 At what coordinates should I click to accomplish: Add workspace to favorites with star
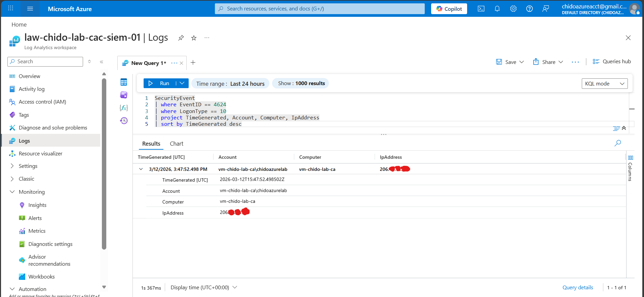(x=194, y=38)
